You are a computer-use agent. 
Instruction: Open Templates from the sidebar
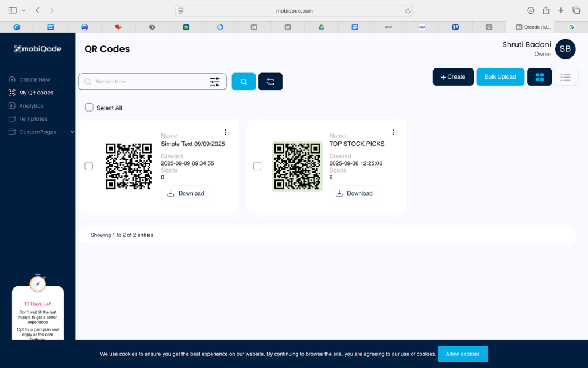click(33, 119)
